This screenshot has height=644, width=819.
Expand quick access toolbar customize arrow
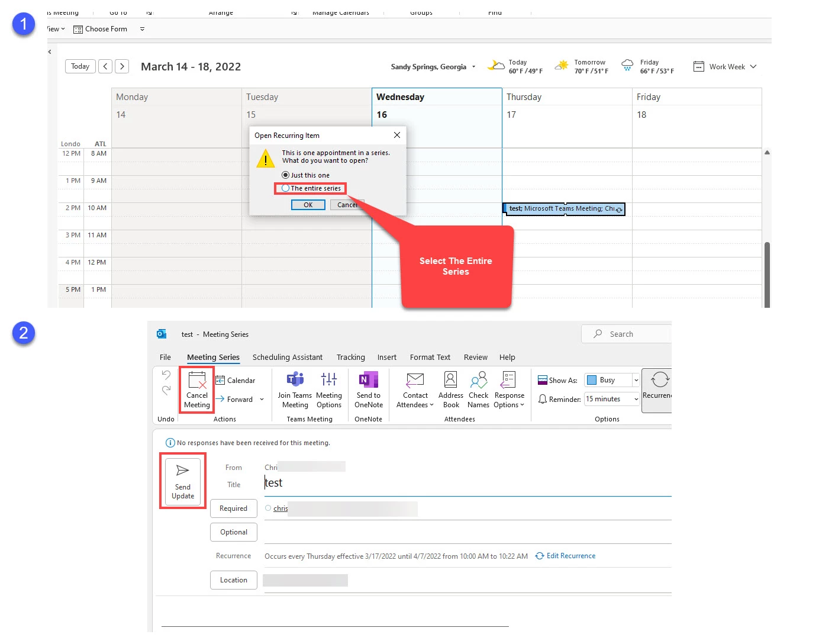coord(142,29)
